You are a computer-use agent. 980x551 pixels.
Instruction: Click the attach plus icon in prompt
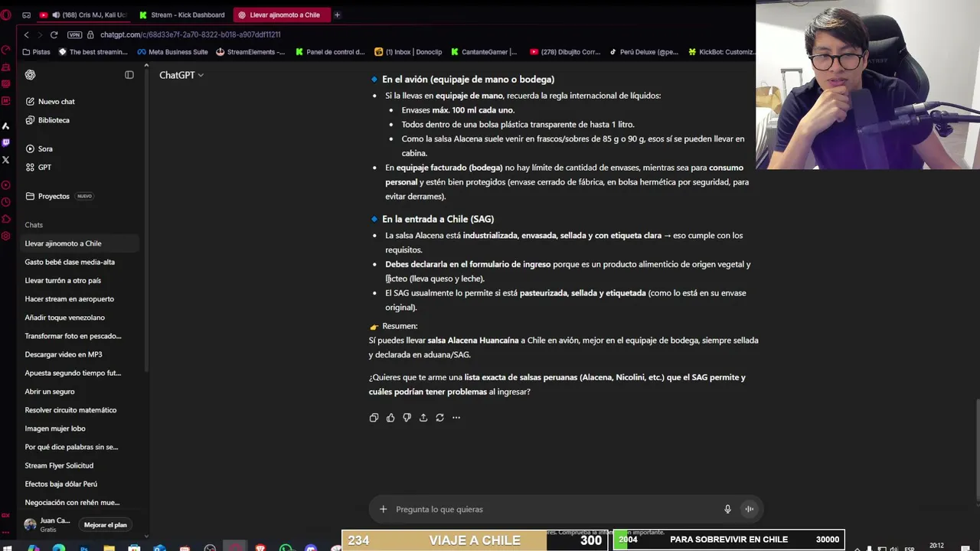pyautogui.click(x=384, y=509)
